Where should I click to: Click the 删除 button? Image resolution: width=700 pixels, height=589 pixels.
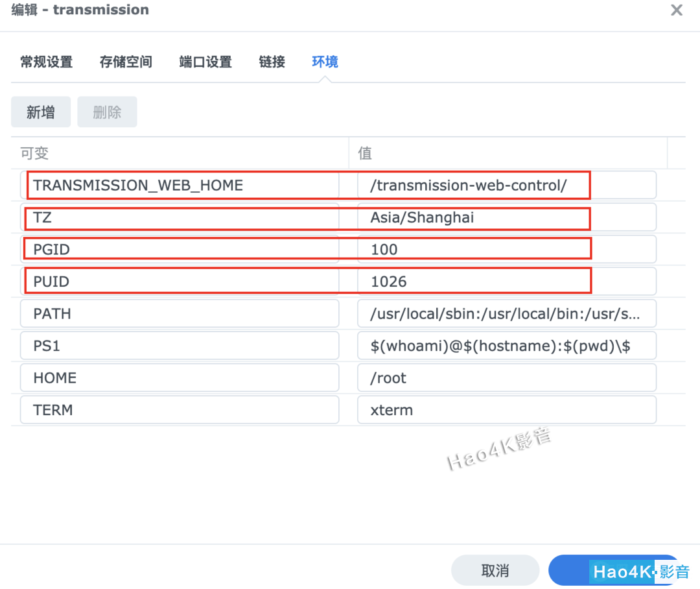(107, 112)
